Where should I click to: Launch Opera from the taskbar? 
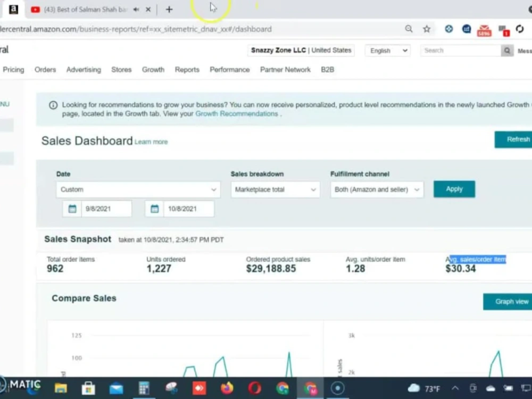pyautogui.click(x=254, y=388)
